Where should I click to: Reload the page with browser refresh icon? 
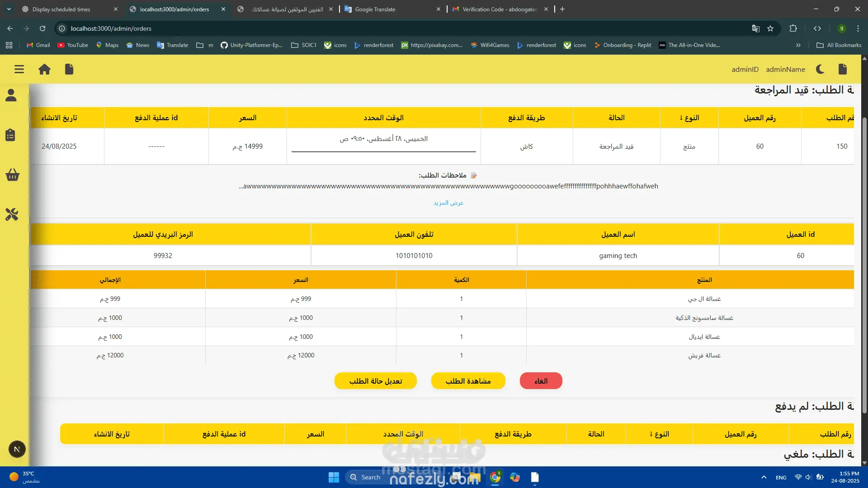coord(42,28)
